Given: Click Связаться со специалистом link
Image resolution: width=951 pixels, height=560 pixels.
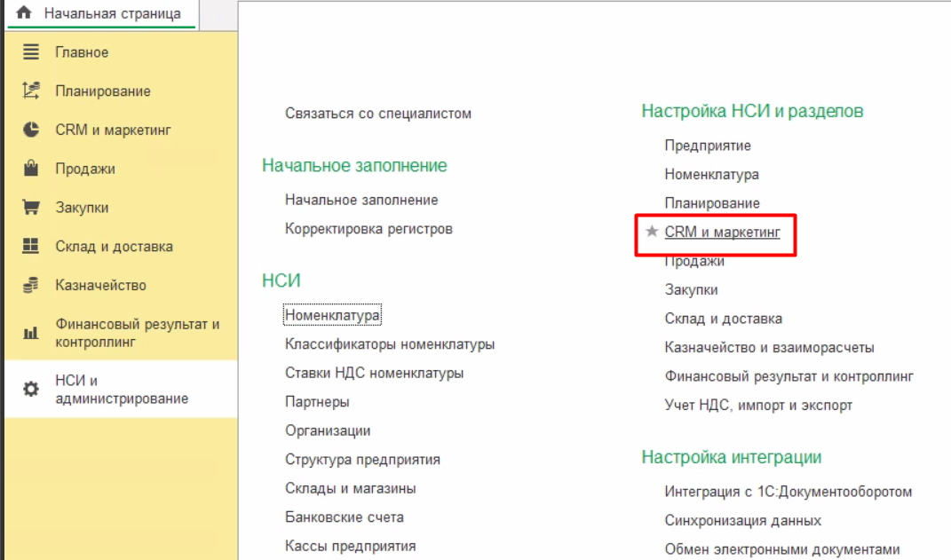Looking at the screenshot, I should 378,114.
